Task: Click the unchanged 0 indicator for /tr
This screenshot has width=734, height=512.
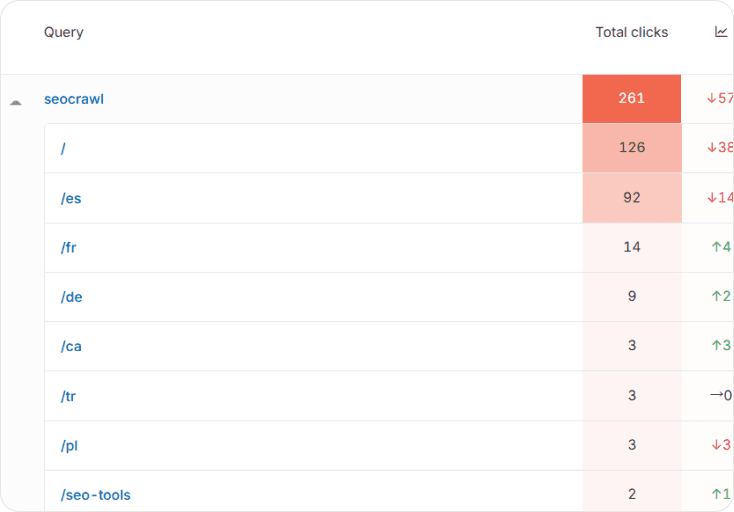Action: point(721,395)
